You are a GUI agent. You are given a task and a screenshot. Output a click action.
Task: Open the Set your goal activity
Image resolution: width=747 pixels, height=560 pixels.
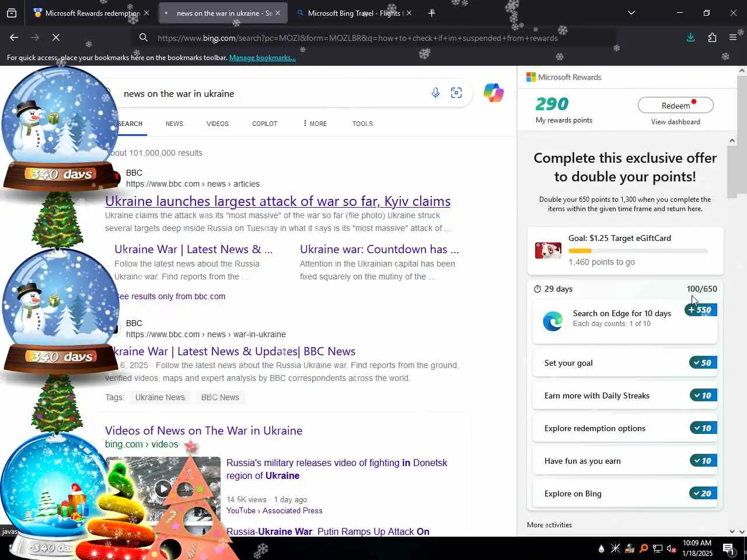[624, 363]
